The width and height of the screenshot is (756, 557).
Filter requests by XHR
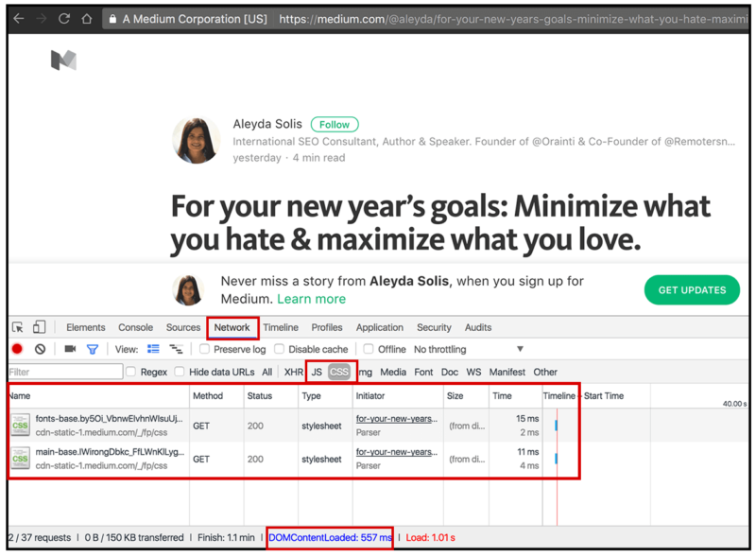pos(294,372)
